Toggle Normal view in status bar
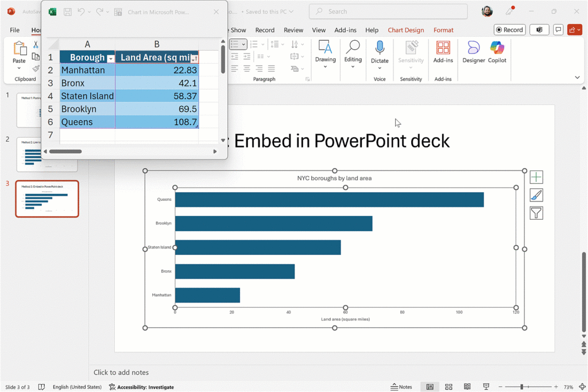Screen dimensions: 588x392 pos(430,387)
